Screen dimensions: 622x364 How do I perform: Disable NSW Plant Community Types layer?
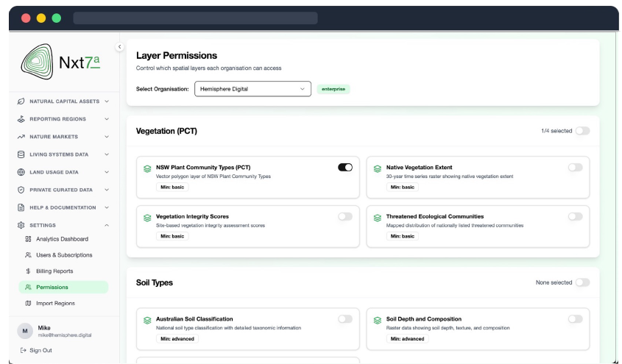pos(345,167)
